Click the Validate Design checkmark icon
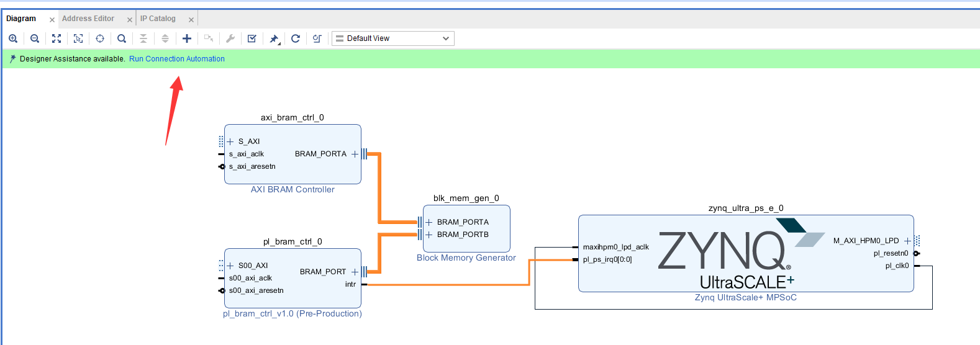Viewport: 980px width, 345px height. tap(252, 38)
